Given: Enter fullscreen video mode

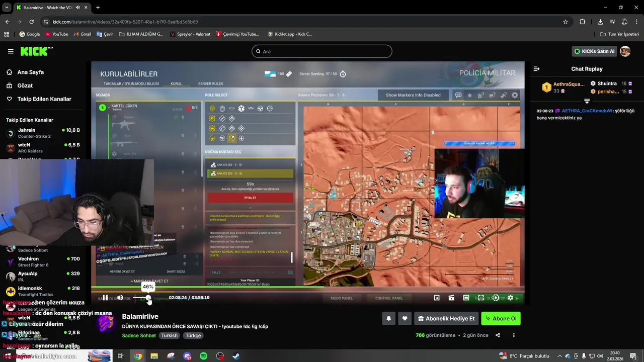Looking at the screenshot, I should coord(480,298).
